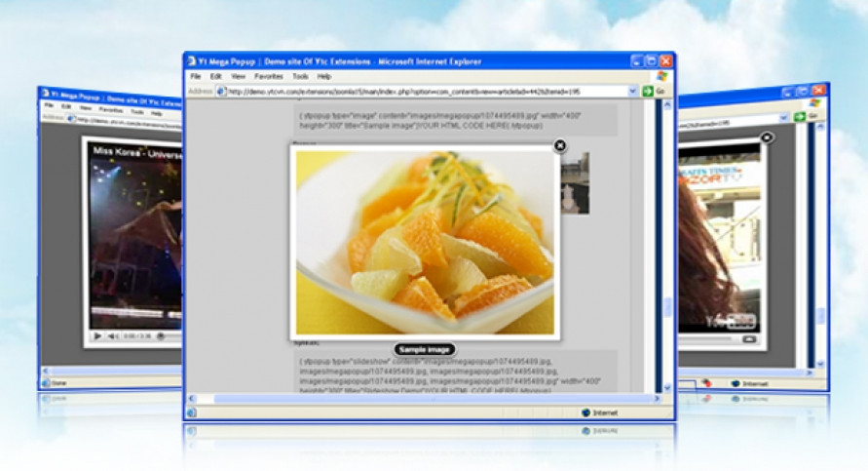Open the File menu in center window

196,76
